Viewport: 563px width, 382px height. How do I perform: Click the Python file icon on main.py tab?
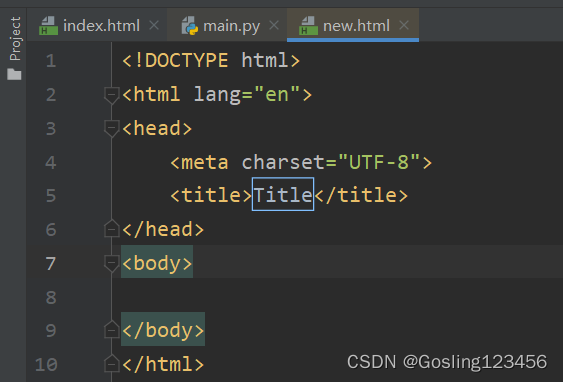[190, 26]
